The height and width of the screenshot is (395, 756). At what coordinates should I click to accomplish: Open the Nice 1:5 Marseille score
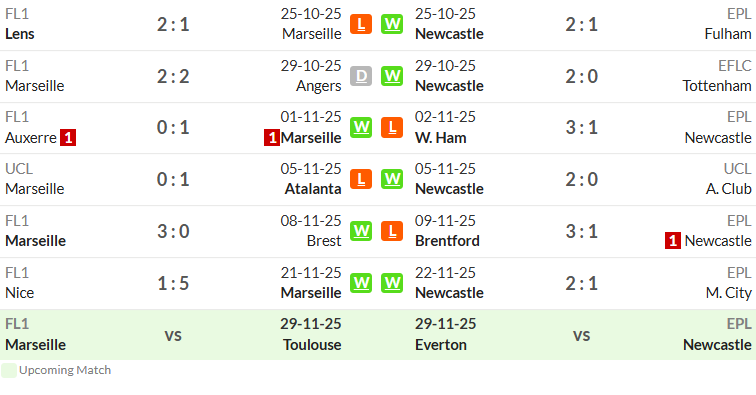173,283
